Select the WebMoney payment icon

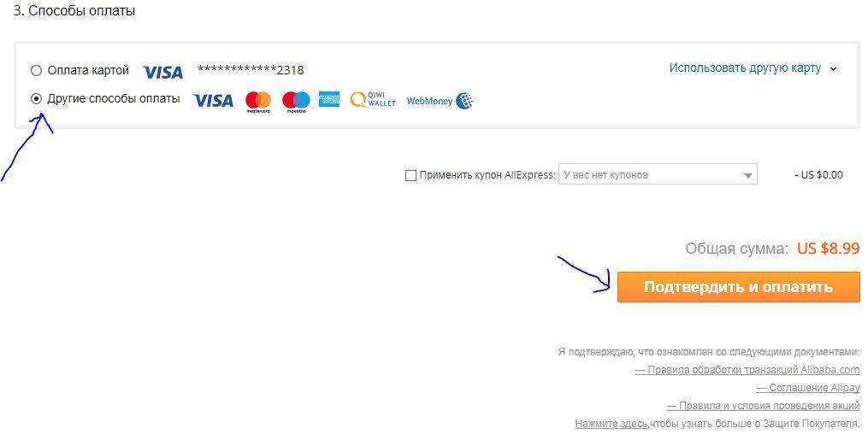tap(440, 101)
